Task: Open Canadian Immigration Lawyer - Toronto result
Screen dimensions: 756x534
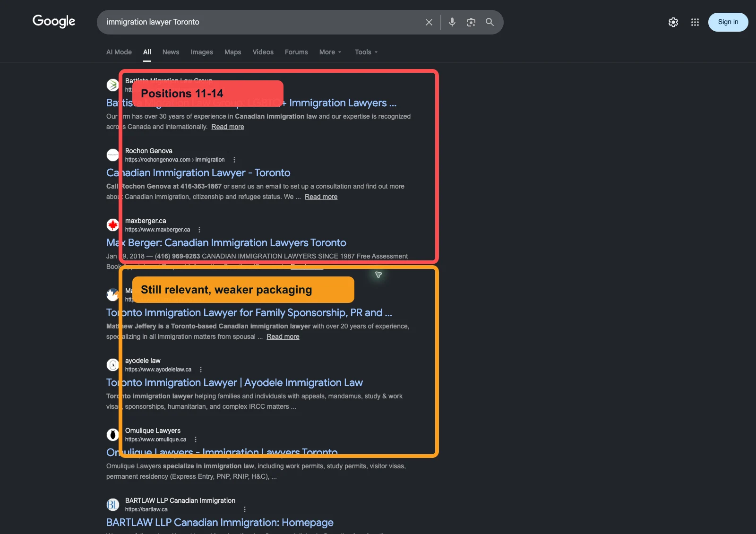Action: [198, 173]
